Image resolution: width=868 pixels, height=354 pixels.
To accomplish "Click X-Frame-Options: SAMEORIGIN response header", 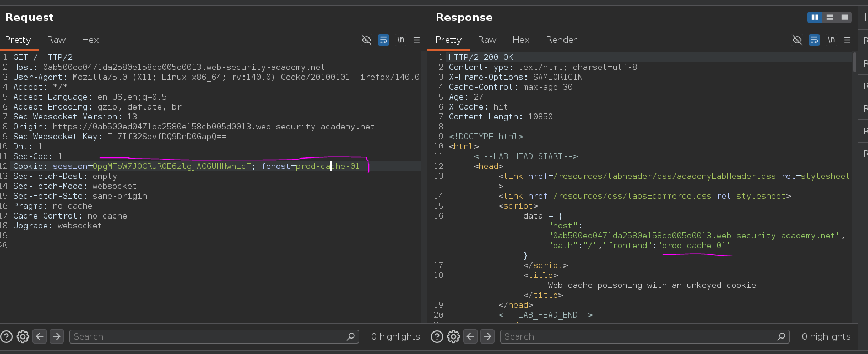I will (x=516, y=77).
